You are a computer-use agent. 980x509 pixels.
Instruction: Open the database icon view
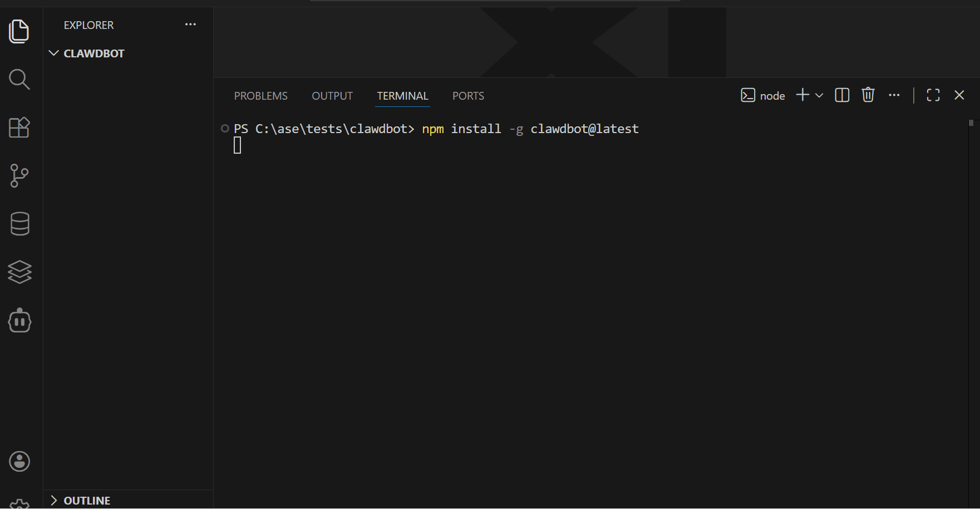click(19, 224)
